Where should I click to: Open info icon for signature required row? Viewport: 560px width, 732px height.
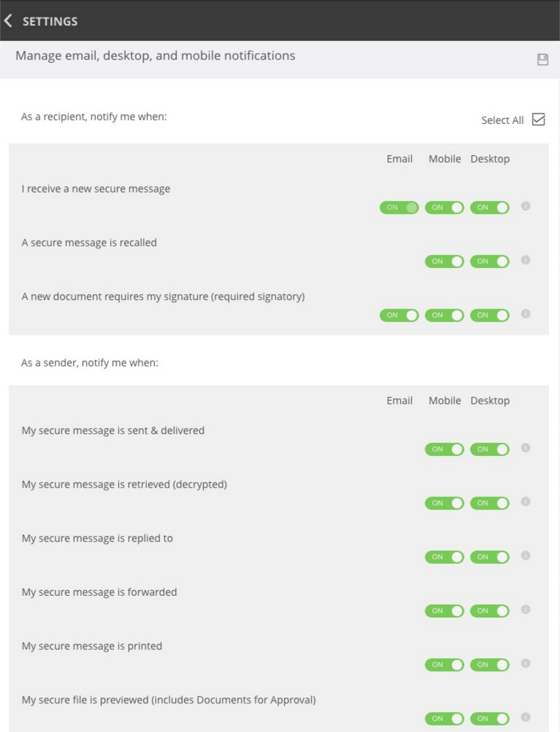pyautogui.click(x=525, y=314)
